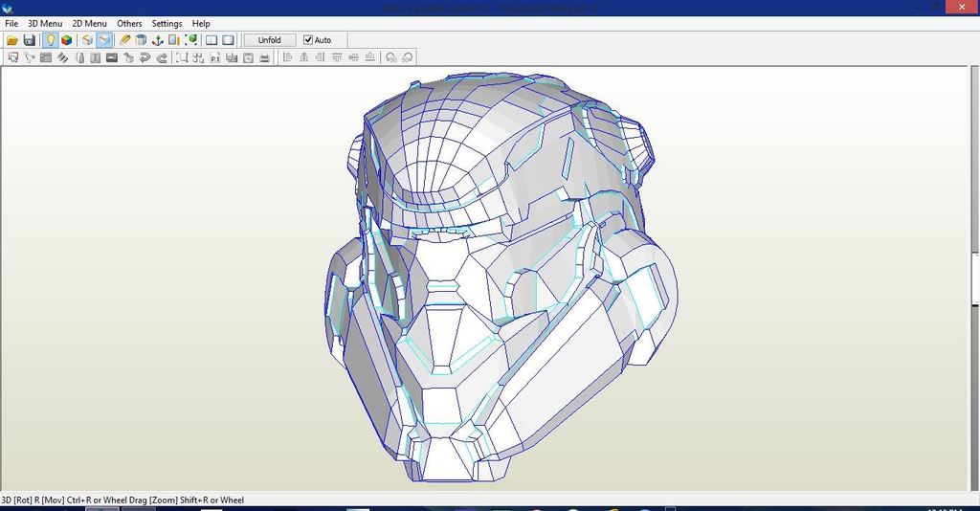Click the align top icon
Screen dimensions: 980x511
tap(337, 57)
